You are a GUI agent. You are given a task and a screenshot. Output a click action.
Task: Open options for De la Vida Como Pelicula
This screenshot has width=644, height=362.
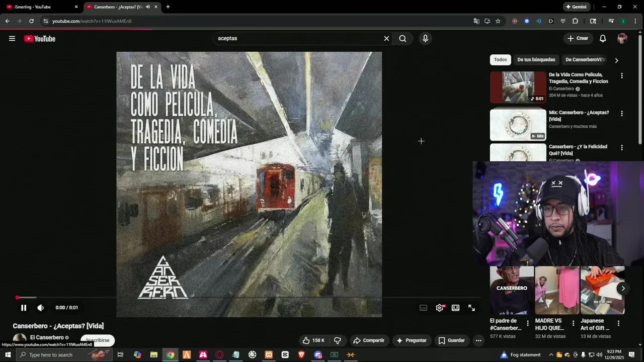point(622,76)
